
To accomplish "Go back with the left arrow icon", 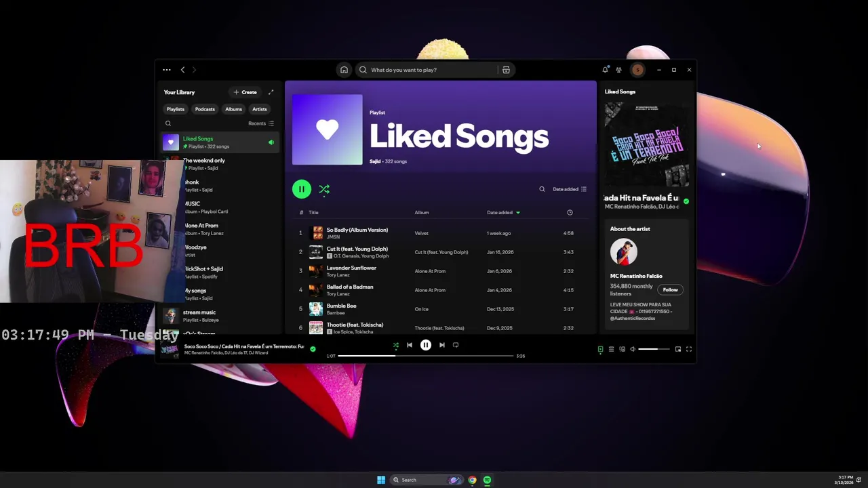I will click(x=182, y=70).
